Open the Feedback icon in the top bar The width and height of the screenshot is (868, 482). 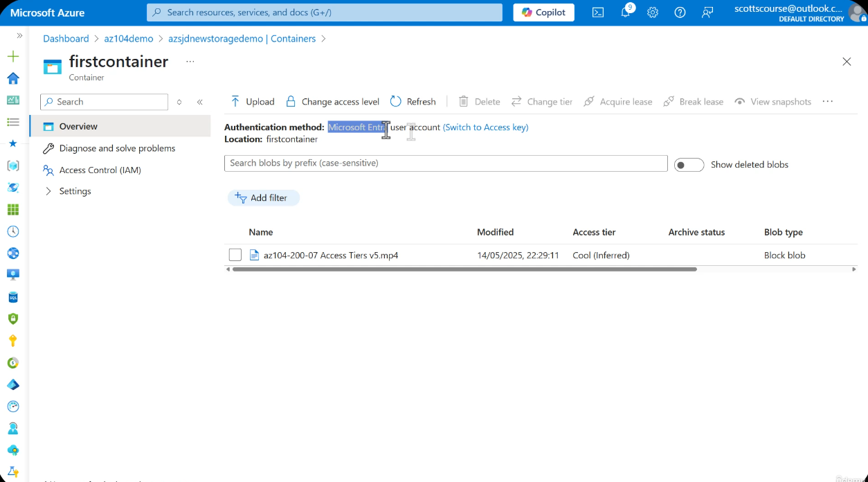[706, 12]
